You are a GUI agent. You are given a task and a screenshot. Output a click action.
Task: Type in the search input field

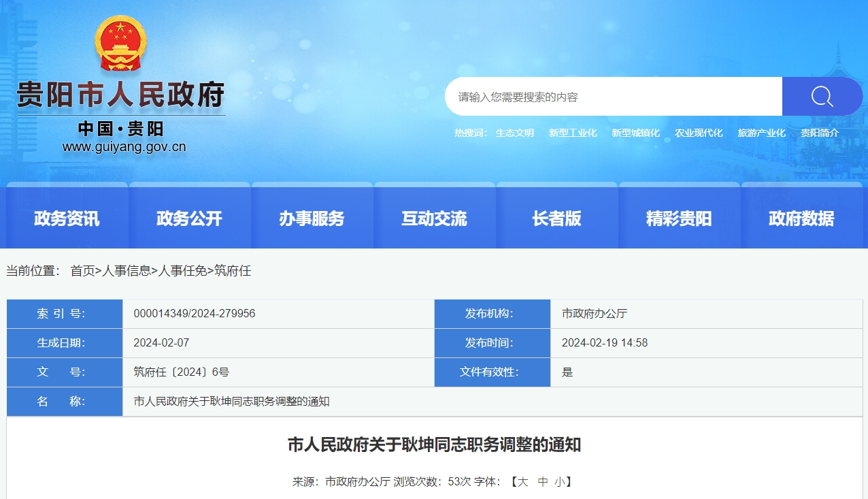612,97
